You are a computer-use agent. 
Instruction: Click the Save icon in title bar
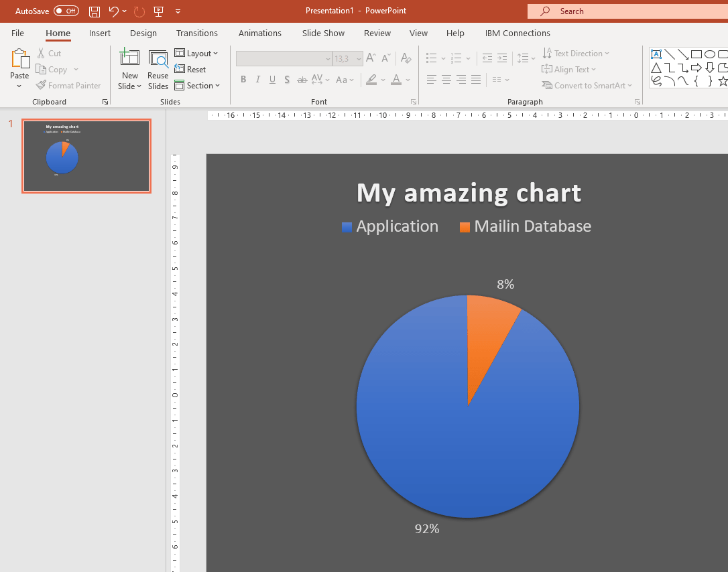(x=95, y=11)
